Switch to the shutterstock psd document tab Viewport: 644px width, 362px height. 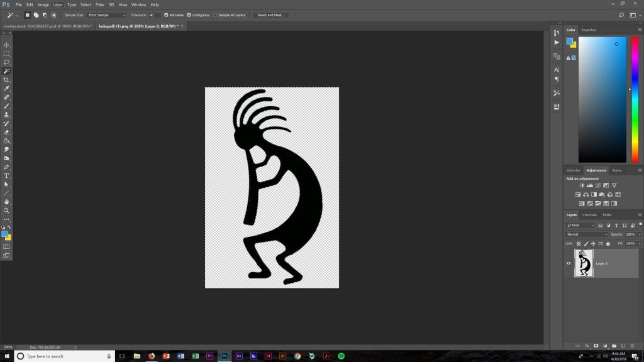click(x=46, y=26)
